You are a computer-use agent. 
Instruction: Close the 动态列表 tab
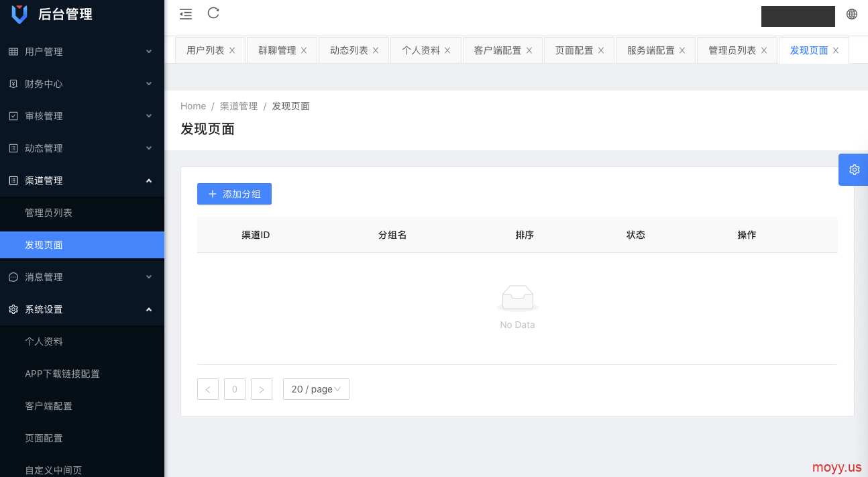(376, 50)
